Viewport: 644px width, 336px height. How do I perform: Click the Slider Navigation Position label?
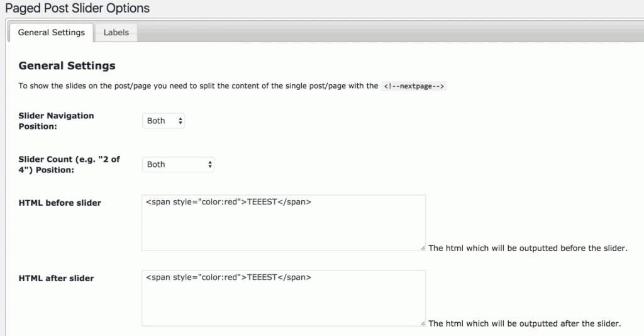[x=56, y=121]
